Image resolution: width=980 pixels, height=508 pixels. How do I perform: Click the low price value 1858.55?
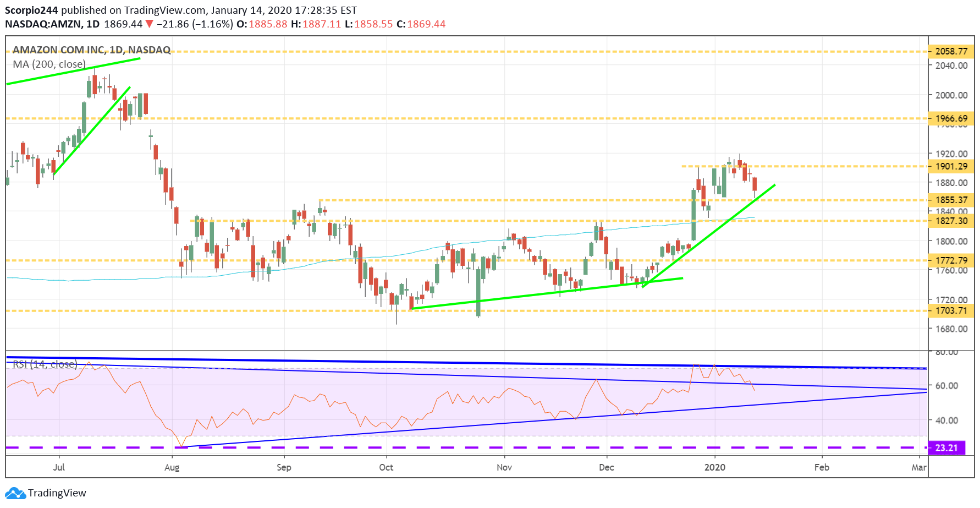click(x=373, y=24)
